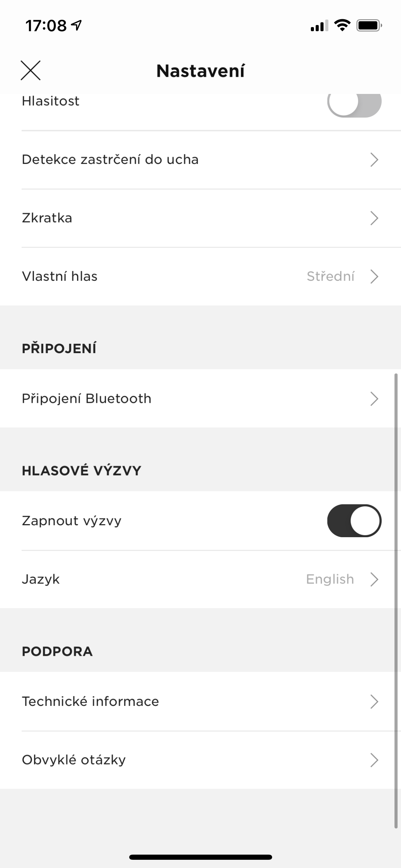Image resolution: width=401 pixels, height=868 pixels.
Task: Tap the cellular signal bars icon
Action: 319,26
